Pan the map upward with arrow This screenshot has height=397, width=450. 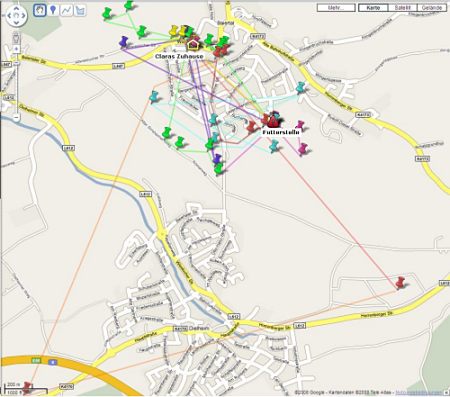pos(16,8)
